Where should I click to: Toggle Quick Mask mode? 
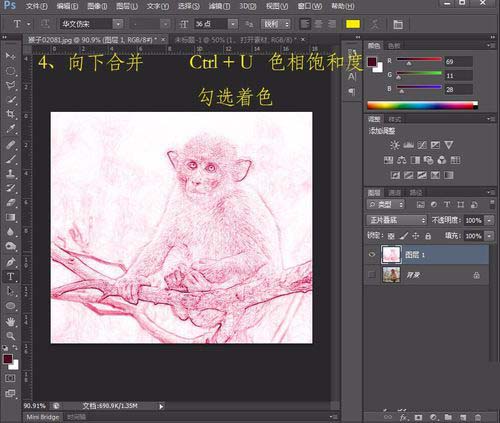pos(10,378)
